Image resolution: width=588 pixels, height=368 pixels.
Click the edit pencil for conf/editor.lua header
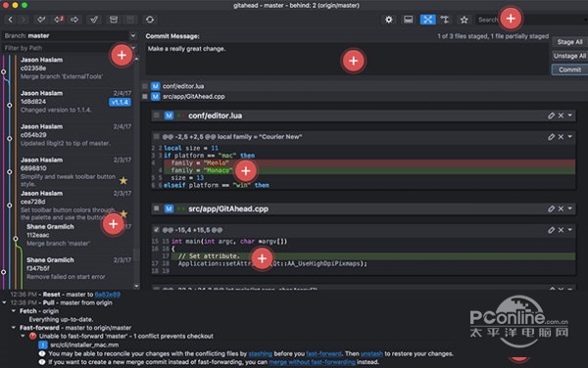click(x=551, y=115)
